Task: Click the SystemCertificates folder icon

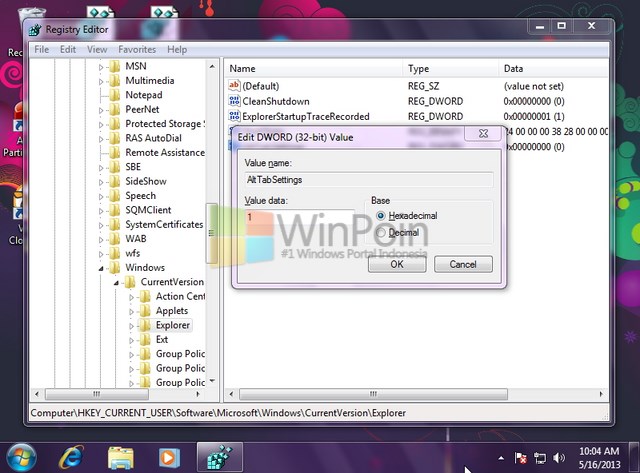Action: [115, 224]
